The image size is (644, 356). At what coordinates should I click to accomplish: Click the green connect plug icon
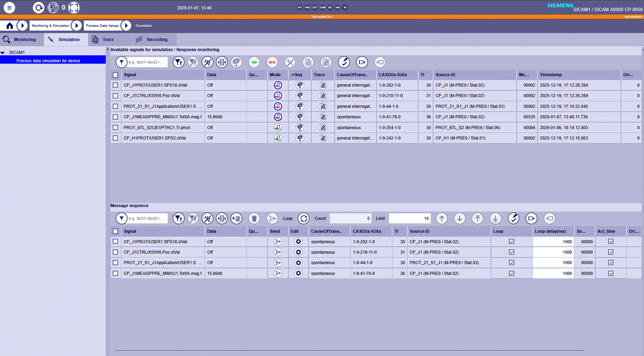(254, 62)
